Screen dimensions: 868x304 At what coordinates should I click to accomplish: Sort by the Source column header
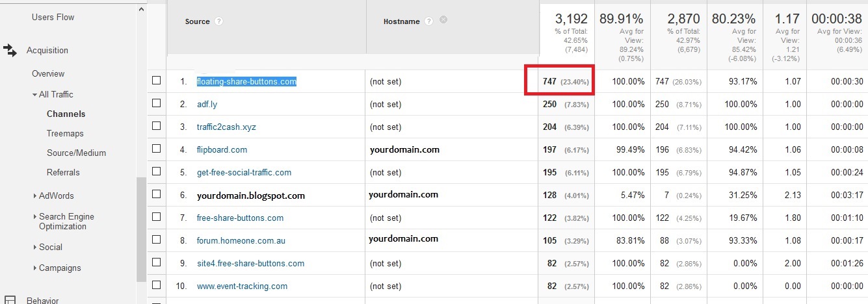197,21
